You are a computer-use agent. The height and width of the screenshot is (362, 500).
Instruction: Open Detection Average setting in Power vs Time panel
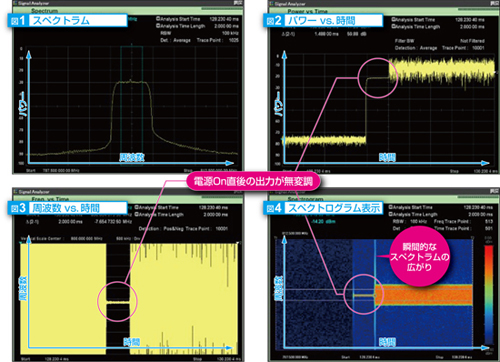(x=416, y=48)
